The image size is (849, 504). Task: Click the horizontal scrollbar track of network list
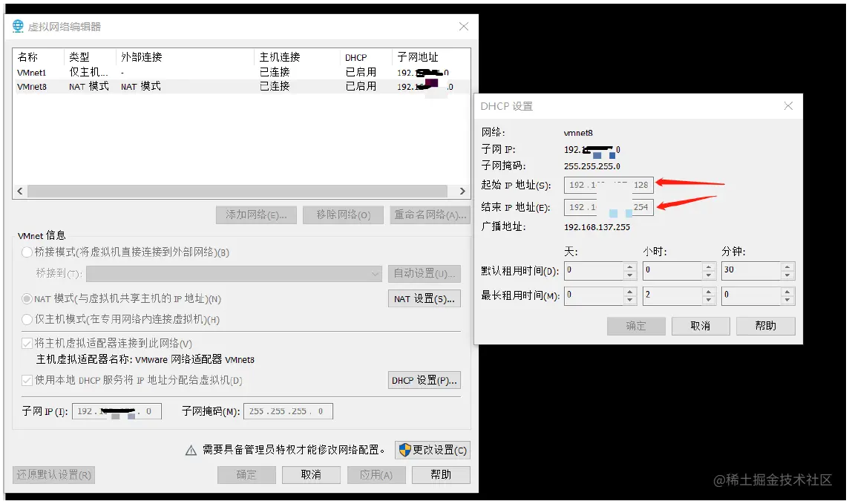point(237,191)
